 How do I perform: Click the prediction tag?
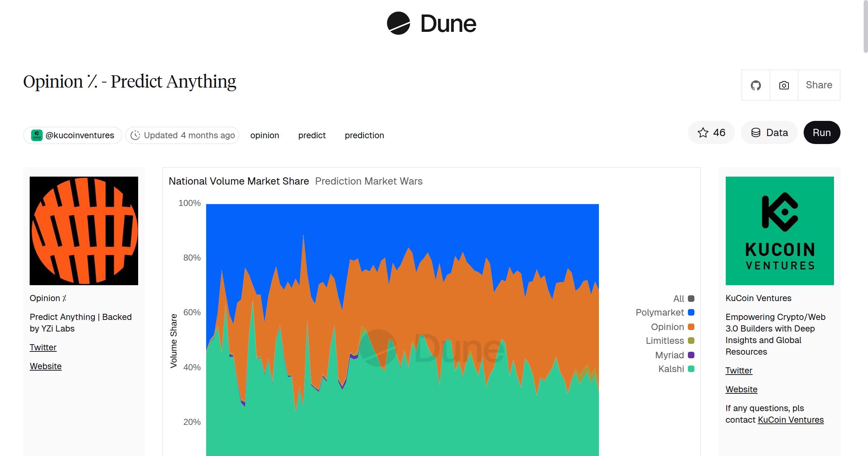364,135
